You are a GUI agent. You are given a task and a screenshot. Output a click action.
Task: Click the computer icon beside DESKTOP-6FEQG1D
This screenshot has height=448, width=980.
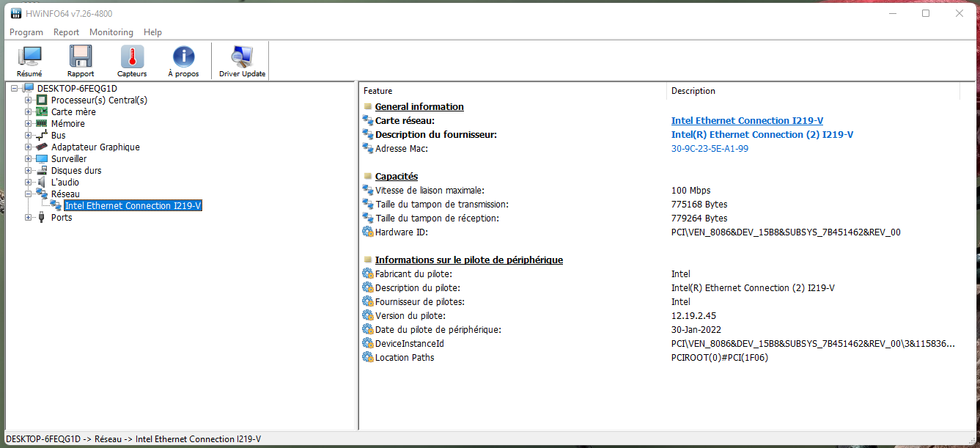click(29, 89)
